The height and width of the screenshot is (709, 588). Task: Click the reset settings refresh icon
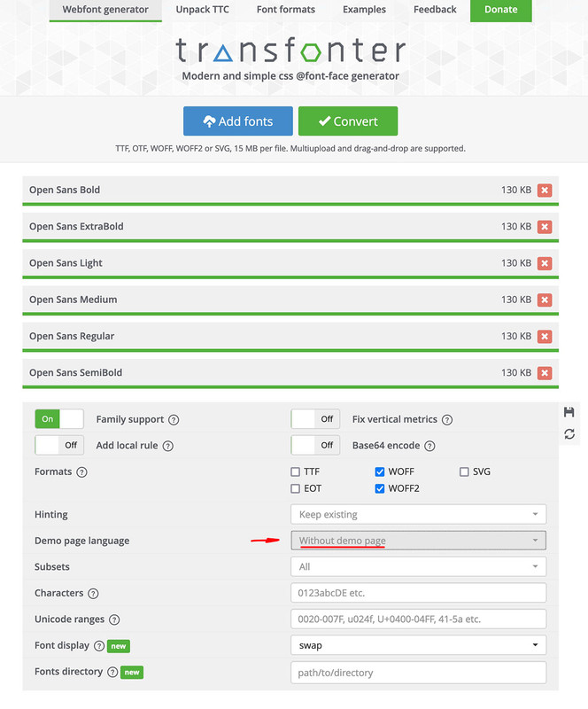[x=569, y=434]
